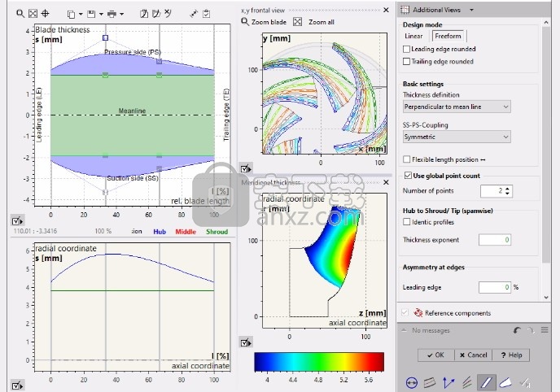Switch design mode to Freeform
The height and width of the screenshot is (392, 560).
[x=448, y=36]
